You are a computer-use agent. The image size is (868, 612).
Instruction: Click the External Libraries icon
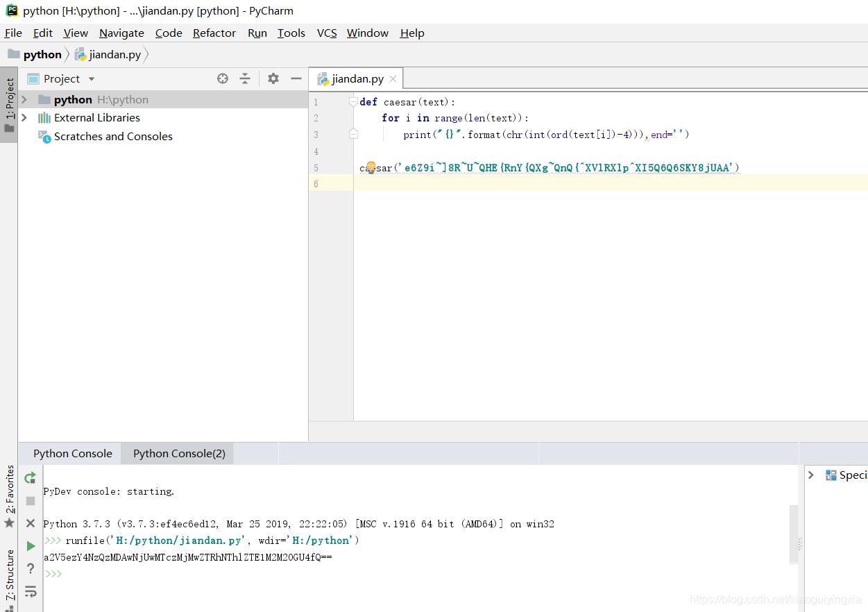[x=44, y=117]
